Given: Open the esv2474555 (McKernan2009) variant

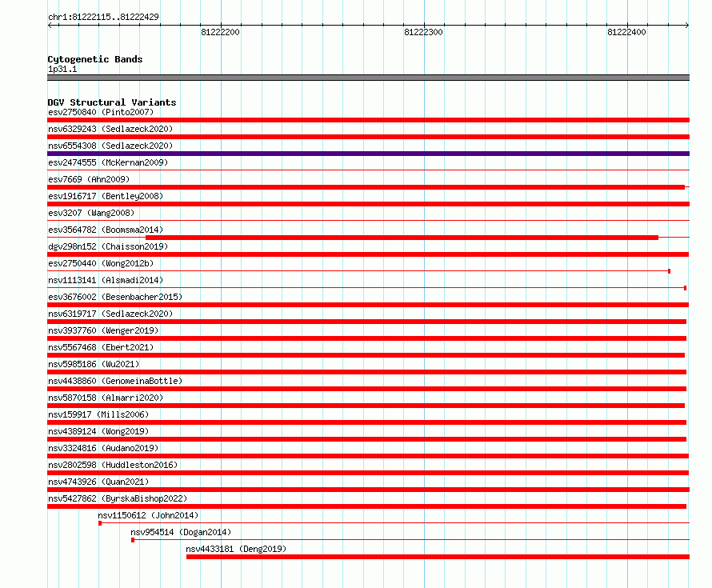Looking at the screenshot, I should (108, 162).
